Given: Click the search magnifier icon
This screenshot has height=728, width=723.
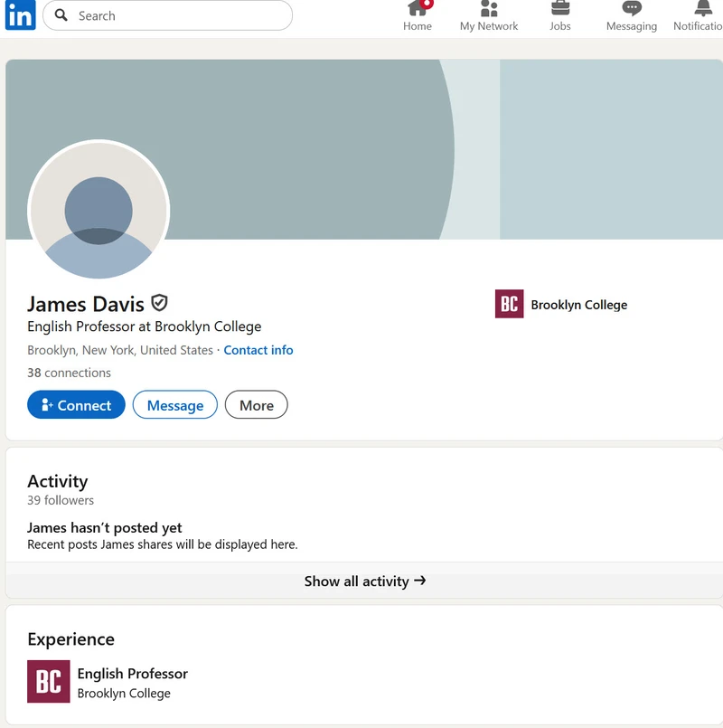Looking at the screenshot, I should [61, 15].
